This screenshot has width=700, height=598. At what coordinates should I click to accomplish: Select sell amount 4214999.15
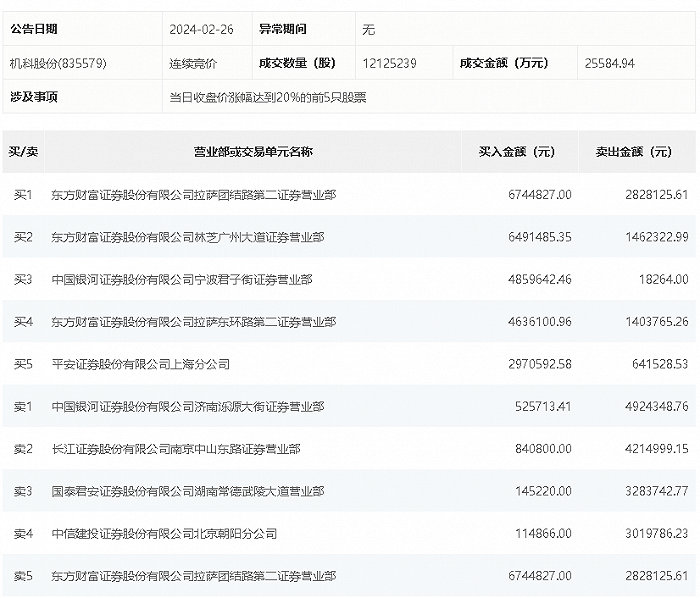[657, 448]
